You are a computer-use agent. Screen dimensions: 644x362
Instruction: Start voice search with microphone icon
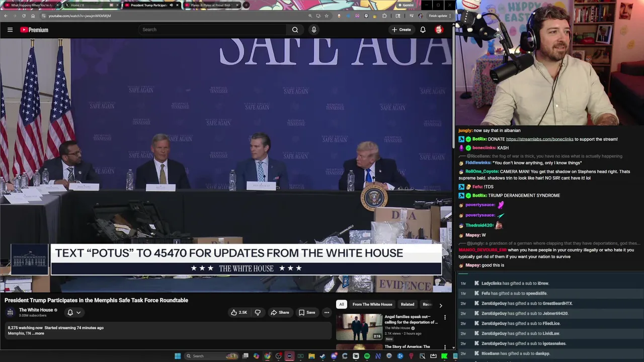tap(314, 30)
